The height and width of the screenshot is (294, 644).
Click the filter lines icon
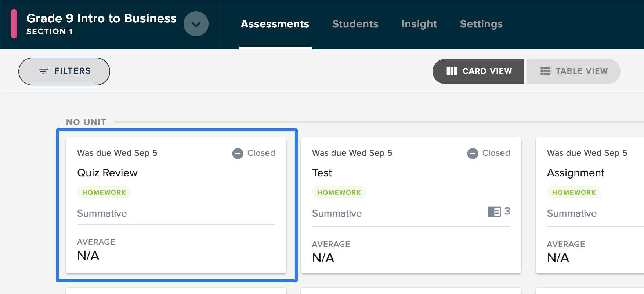tap(43, 71)
